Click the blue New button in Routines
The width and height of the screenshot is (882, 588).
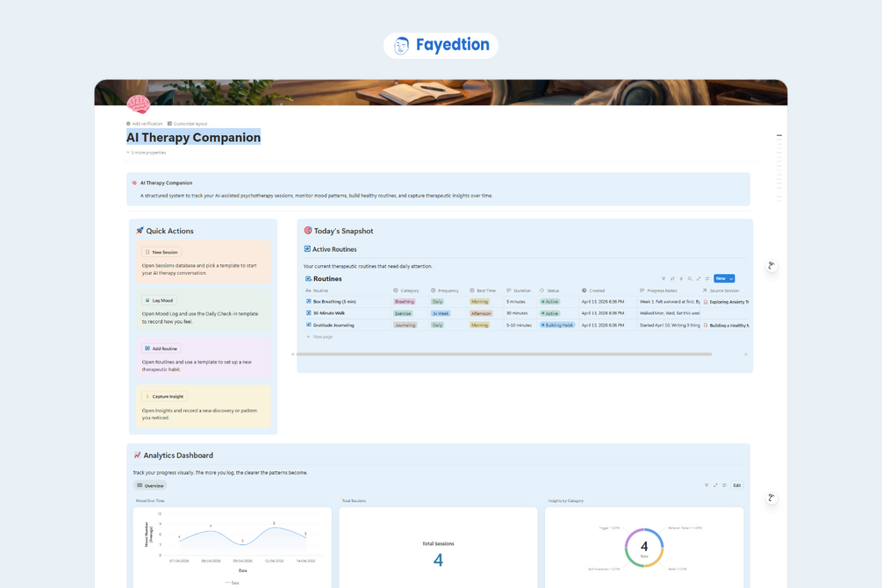(721, 278)
